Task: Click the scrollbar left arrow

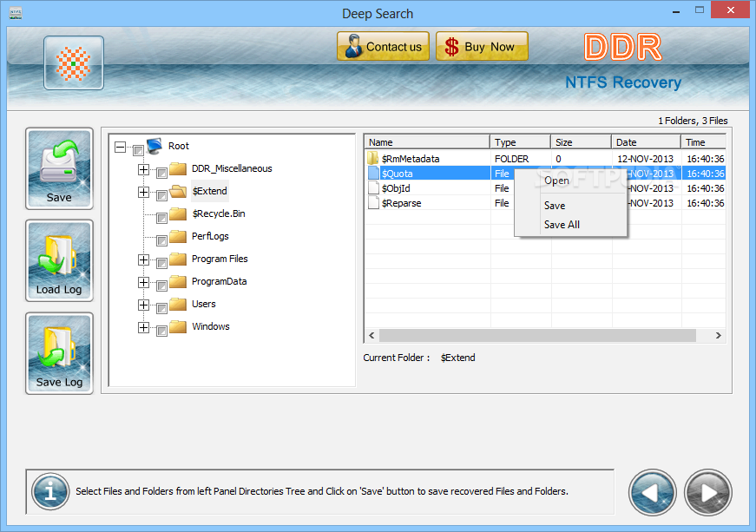Action: [371, 335]
